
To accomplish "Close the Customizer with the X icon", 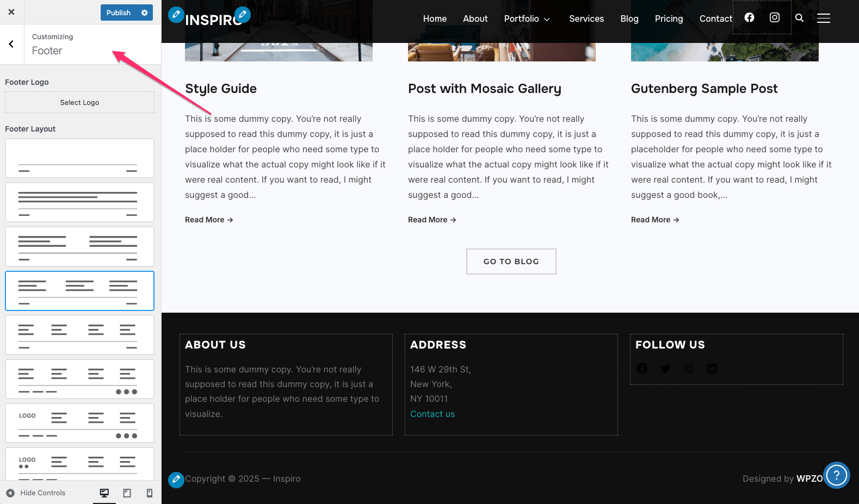I will pyautogui.click(x=11, y=12).
